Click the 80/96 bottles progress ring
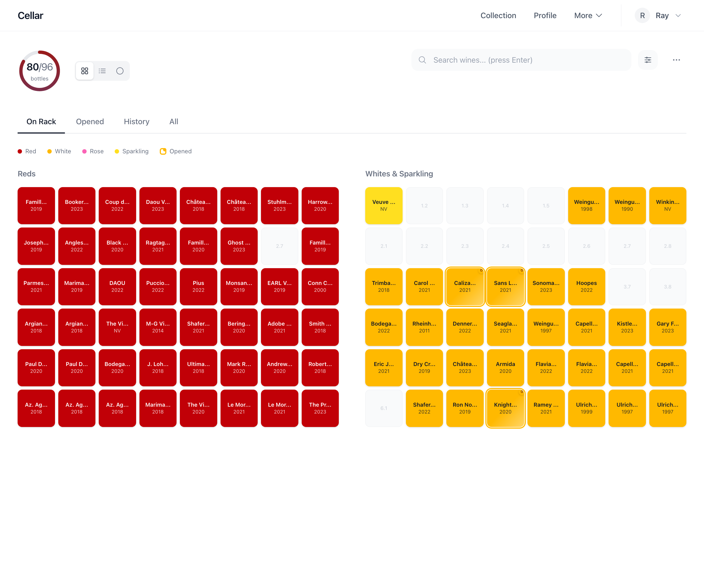This screenshot has width=704, height=588. pyautogui.click(x=40, y=71)
